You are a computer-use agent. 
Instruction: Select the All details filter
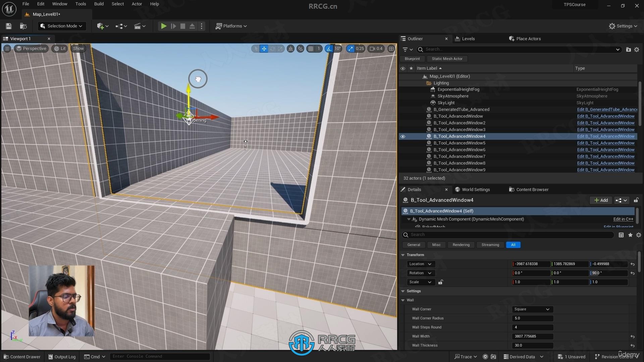pyautogui.click(x=513, y=245)
